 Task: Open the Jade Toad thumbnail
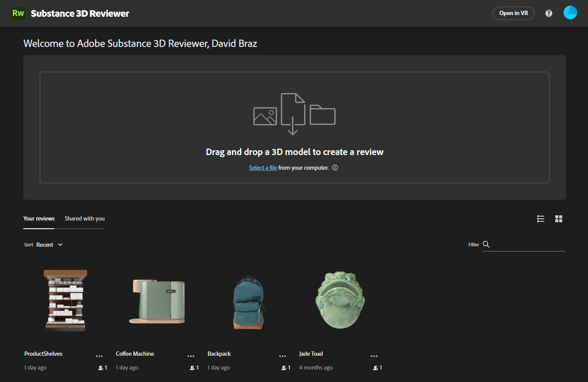[341, 300]
